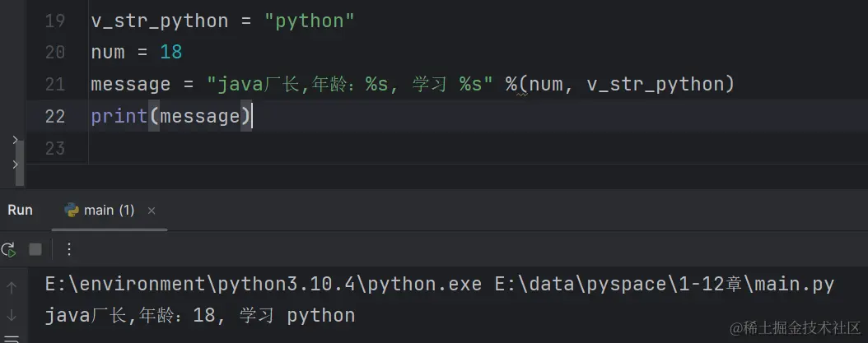Click the message variable on line 21
The height and width of the screenshot is (343, 868).
131,86
